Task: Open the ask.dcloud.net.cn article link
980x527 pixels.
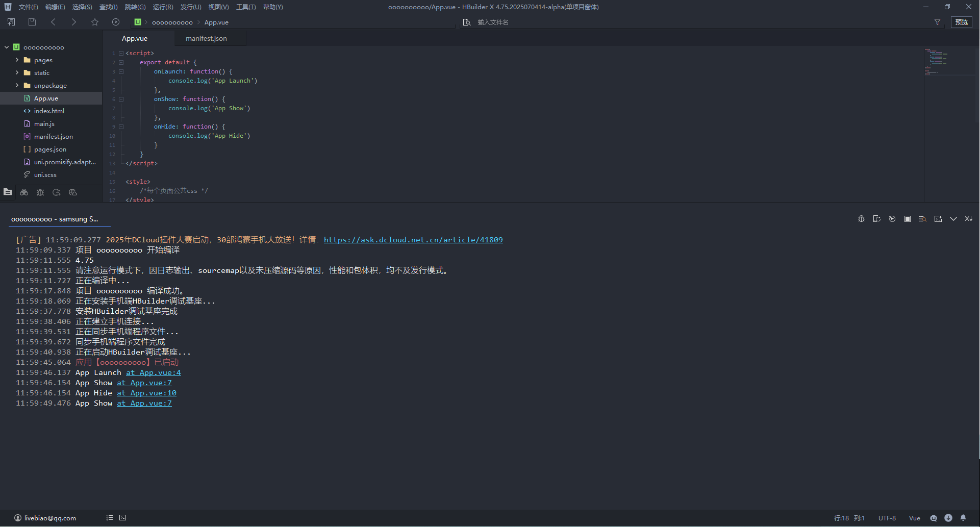Action: [413, 240]
